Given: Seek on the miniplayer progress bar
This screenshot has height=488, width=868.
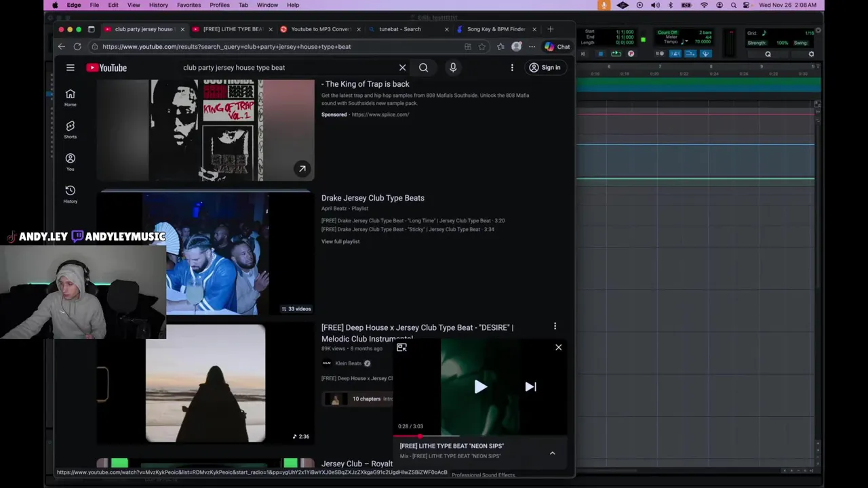Looking at the screenshot, I should click(x=480, y=436).
